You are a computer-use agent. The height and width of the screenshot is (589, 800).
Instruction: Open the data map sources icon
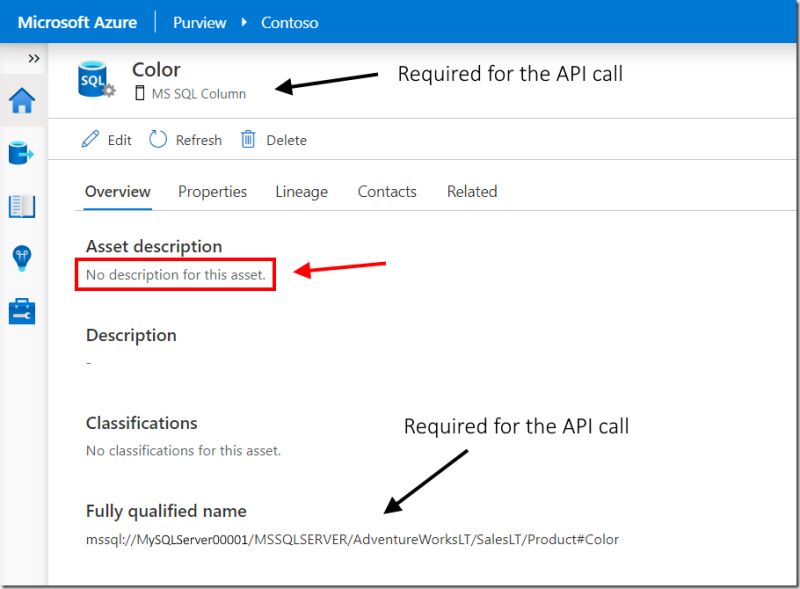tap(20, 152)
